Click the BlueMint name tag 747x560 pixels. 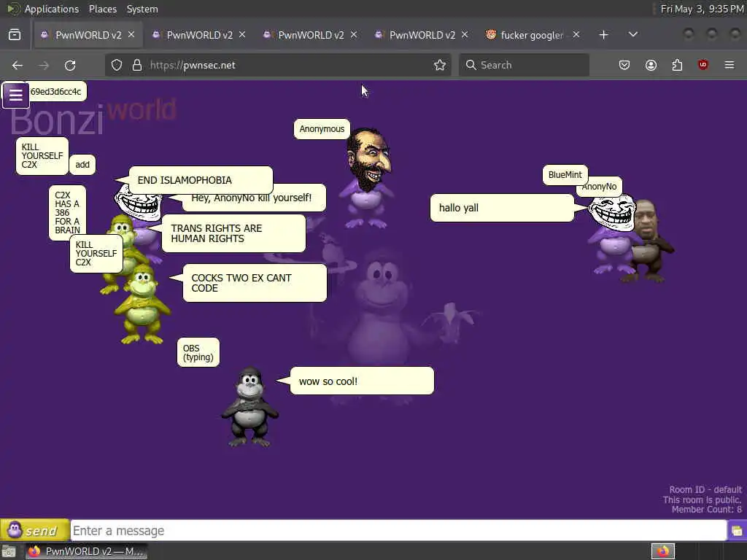pyautogui.click(x=565, y=175)
